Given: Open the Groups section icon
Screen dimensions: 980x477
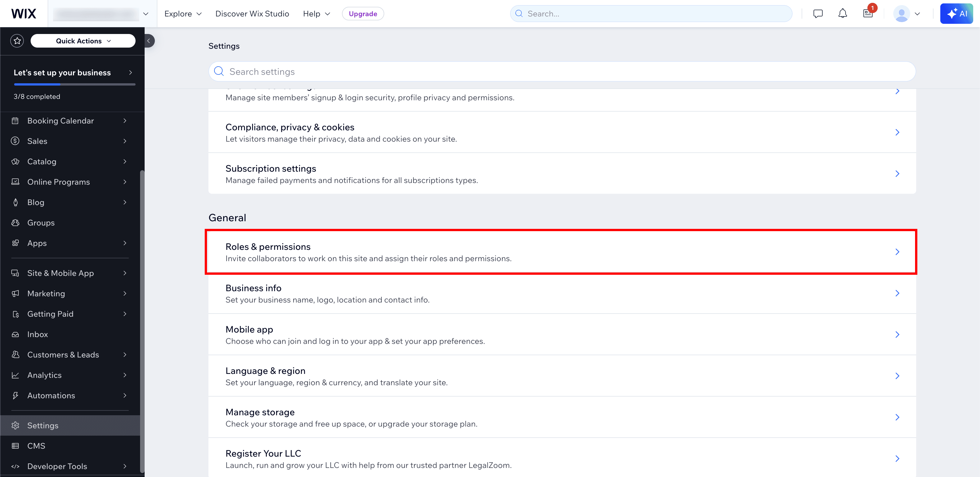Looking at the screenshot, I should point(15,222).
